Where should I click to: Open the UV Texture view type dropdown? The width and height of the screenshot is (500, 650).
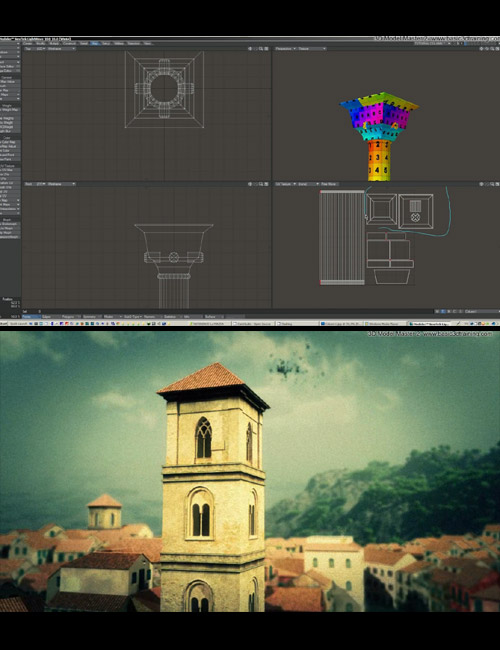(x=286, y=184)
